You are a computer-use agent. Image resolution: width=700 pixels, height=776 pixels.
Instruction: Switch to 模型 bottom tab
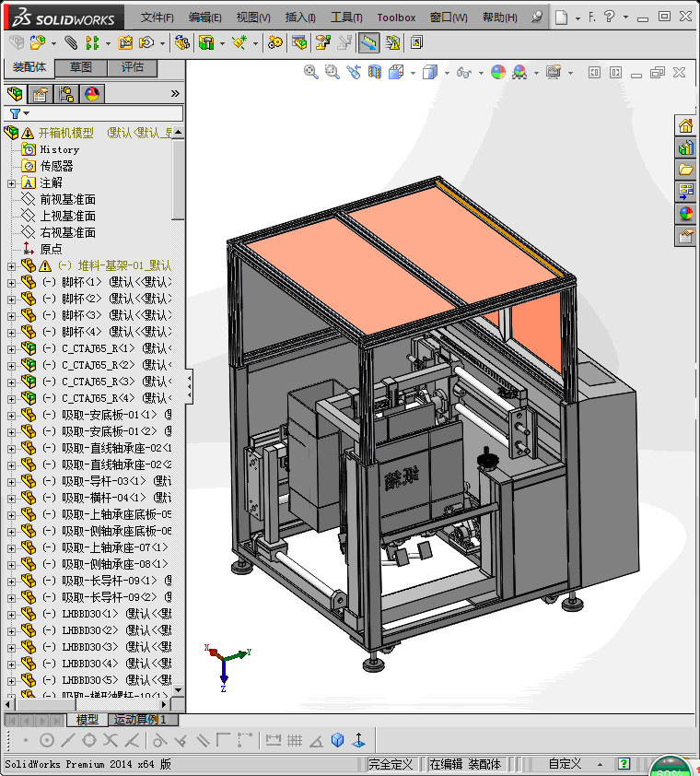pos(87,719)
